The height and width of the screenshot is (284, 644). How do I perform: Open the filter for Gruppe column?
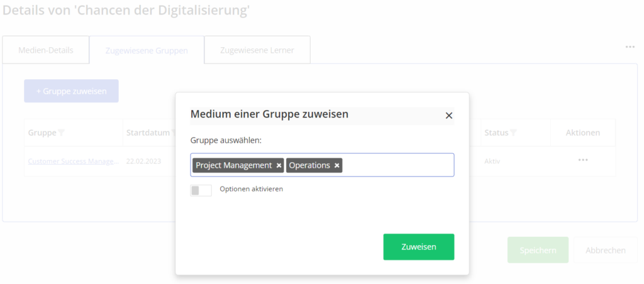point(61,133)
